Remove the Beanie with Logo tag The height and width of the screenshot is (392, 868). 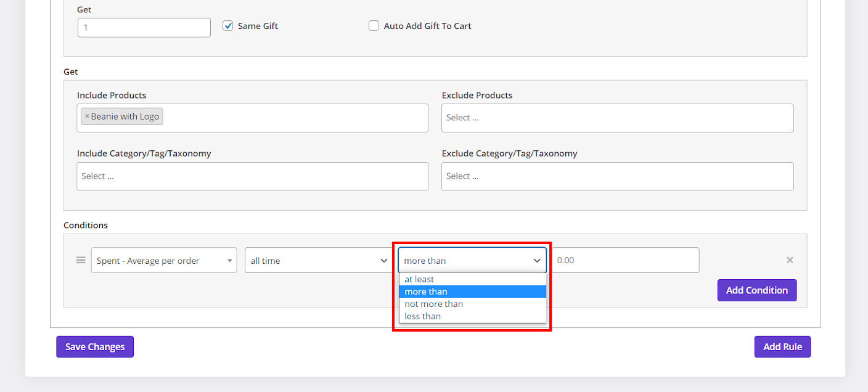[x=87, y=116]
